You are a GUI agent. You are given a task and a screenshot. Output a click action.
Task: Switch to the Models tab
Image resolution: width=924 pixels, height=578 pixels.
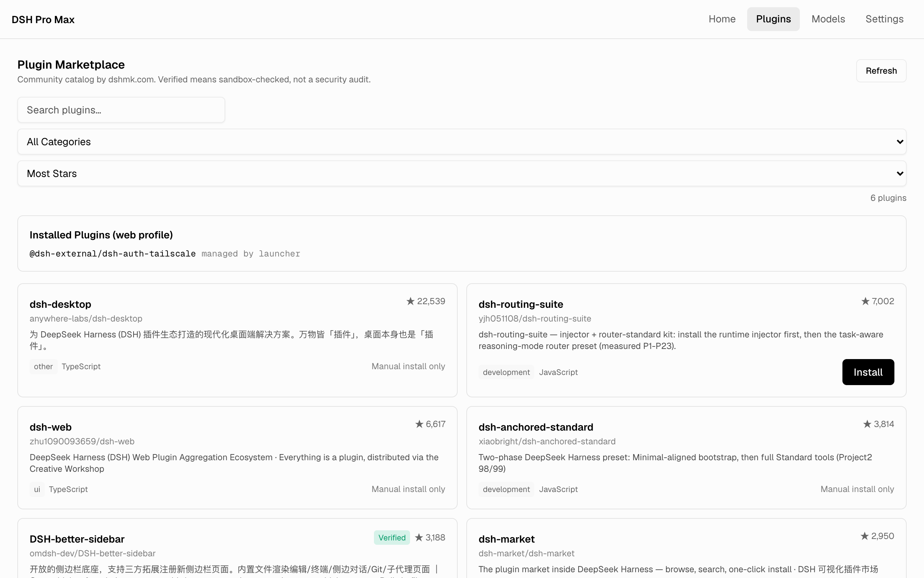click(x=828, y=19)
